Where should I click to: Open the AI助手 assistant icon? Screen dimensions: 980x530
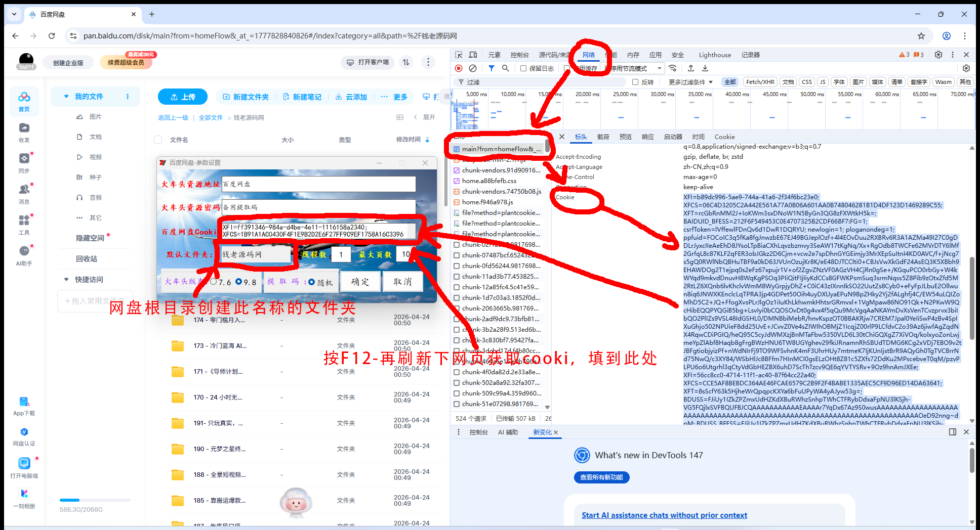pos(24,251)
